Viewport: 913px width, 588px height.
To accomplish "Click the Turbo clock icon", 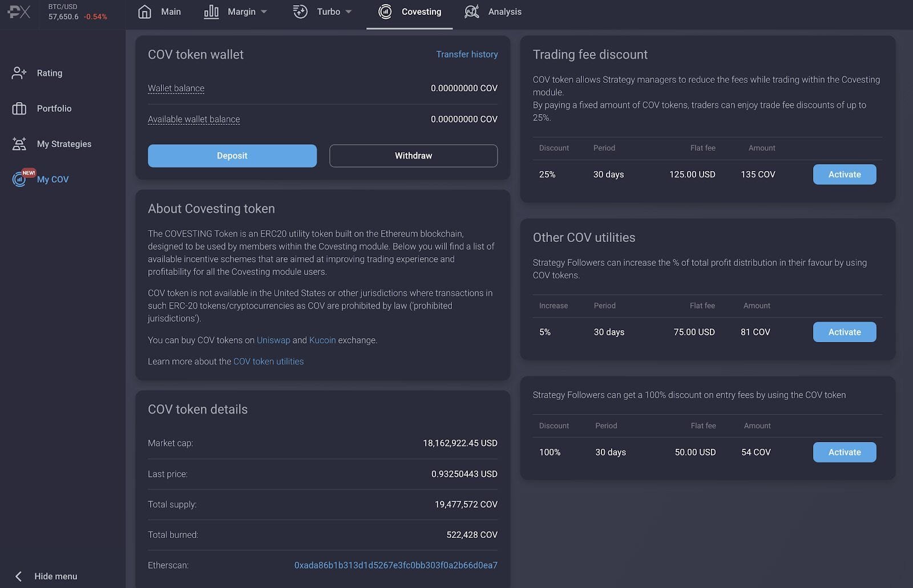I will pos(300,11).
